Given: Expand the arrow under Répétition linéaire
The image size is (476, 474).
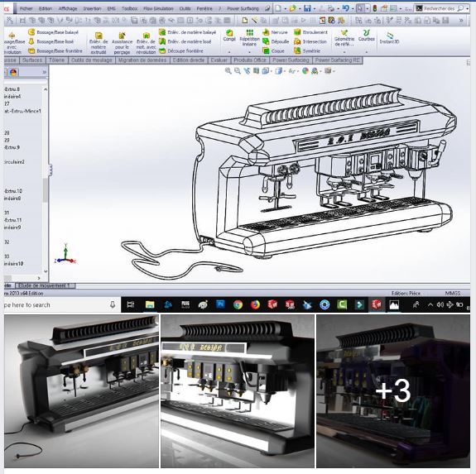Looking at the screenshot, I should click(x=249, y=52).
